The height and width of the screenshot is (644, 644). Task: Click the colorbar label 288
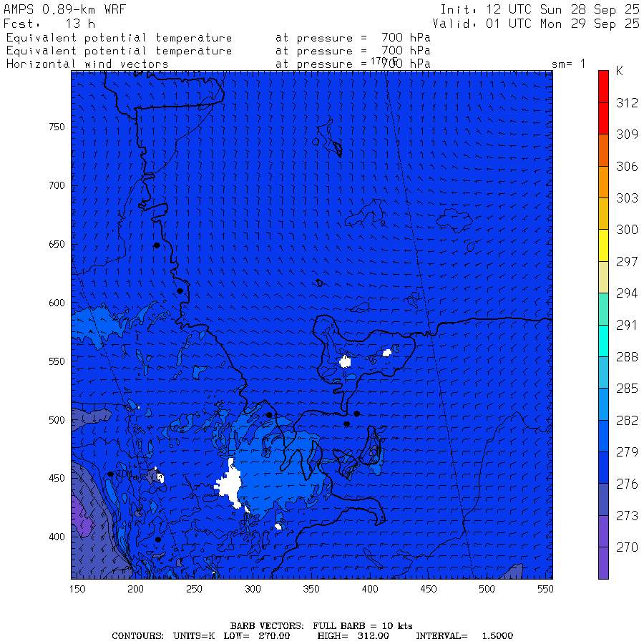pos(627,357)
